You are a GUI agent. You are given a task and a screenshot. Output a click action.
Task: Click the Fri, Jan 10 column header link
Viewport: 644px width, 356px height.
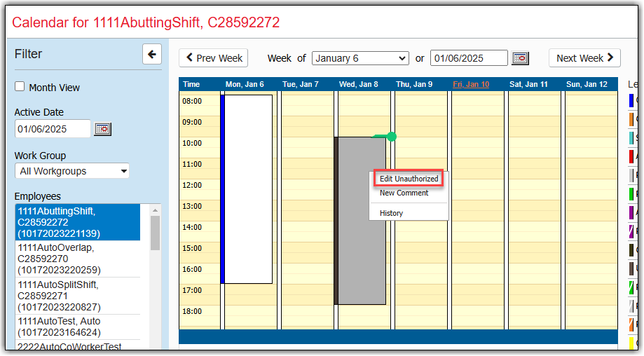pyautogui.click(x=470, y=84)
